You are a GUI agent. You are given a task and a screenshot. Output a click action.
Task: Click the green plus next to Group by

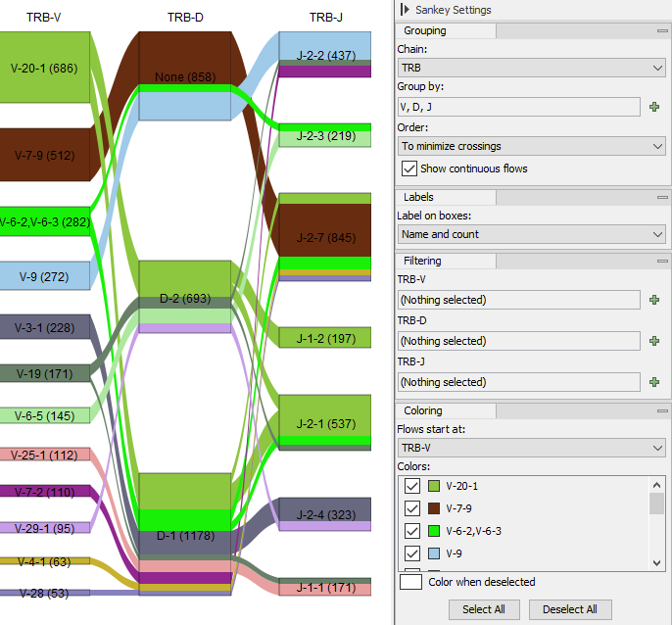point(654,107)
